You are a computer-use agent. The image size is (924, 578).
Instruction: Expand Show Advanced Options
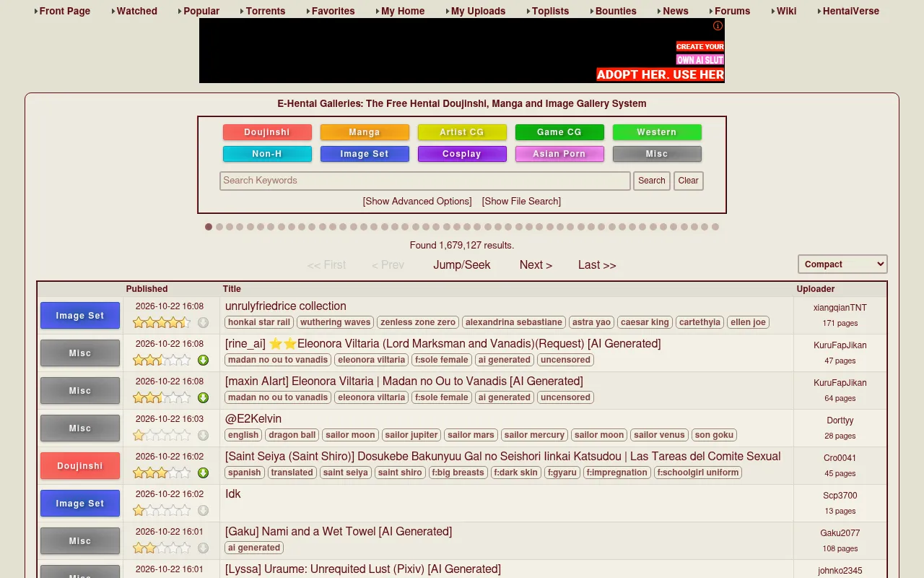tap(417, 202)
